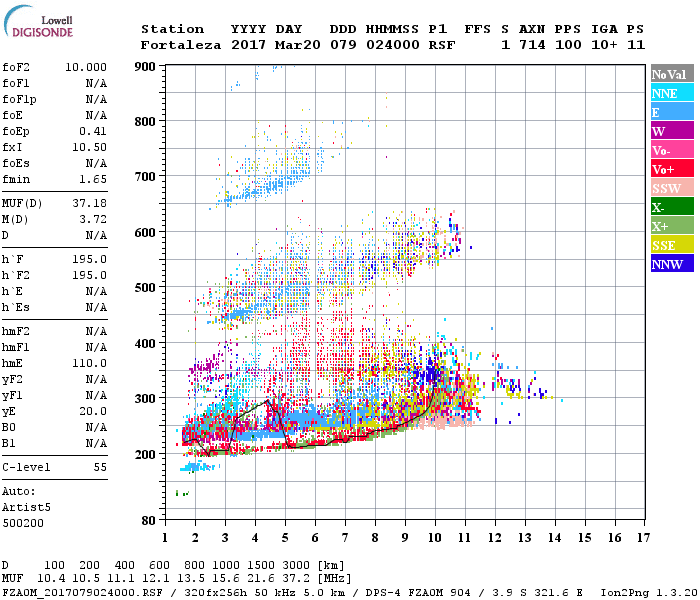Select the NNE cyan legend swatch

672,92
